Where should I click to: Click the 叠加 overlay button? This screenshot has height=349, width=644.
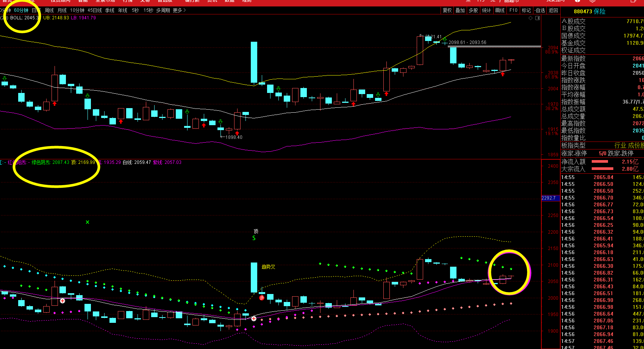pos(460,10)
